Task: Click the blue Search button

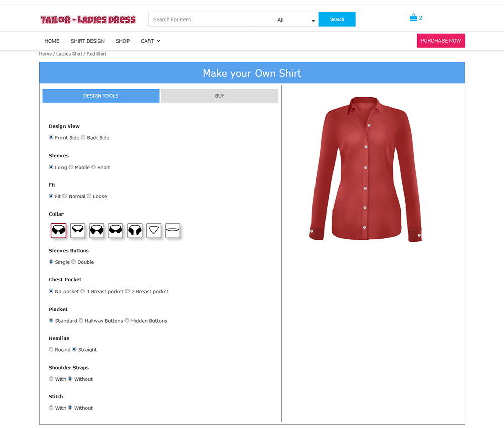Action: (x=337, y=19)
